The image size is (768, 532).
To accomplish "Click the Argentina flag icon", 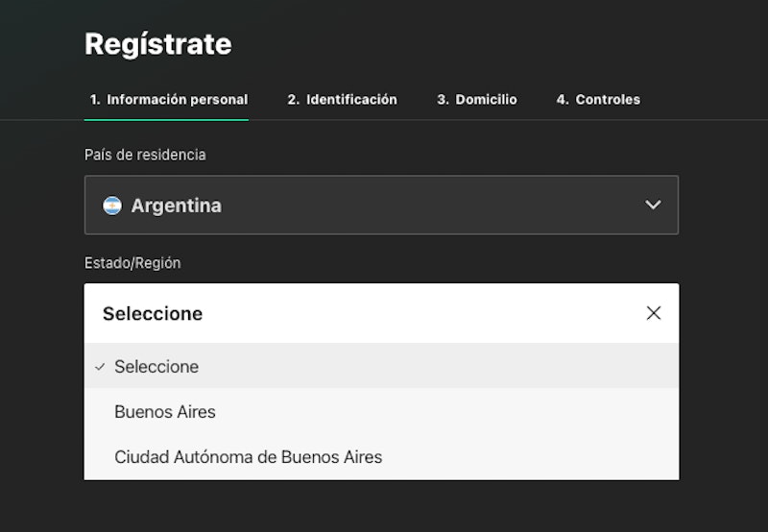I will pos(112,206).
